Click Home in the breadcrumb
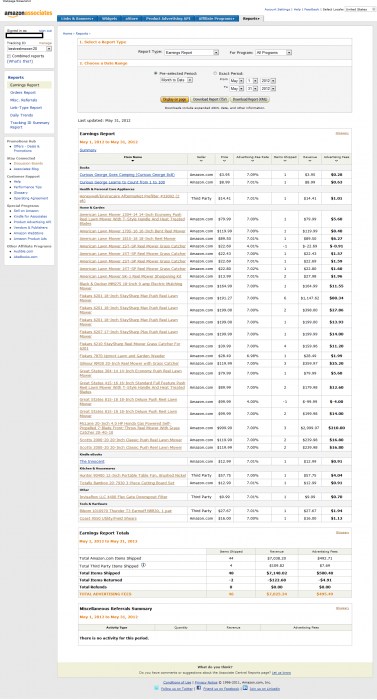 (x=67, y=33)
